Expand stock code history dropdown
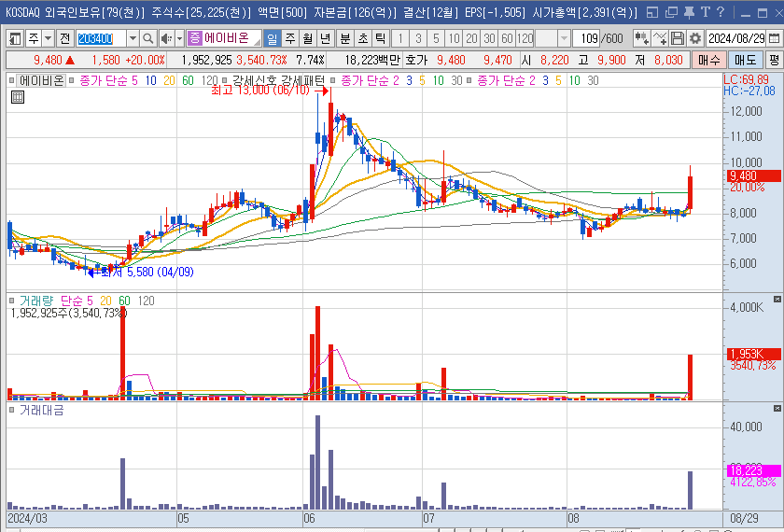This screenshot has height=532, width=784. (x=133, y=38)
